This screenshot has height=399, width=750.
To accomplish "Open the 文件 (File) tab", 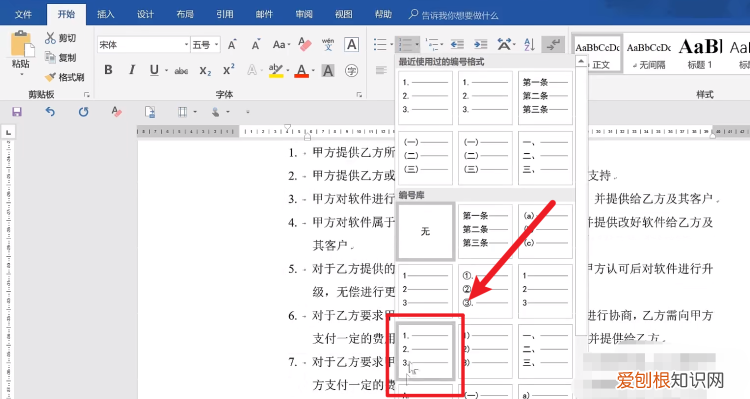I will pos(23,14).
